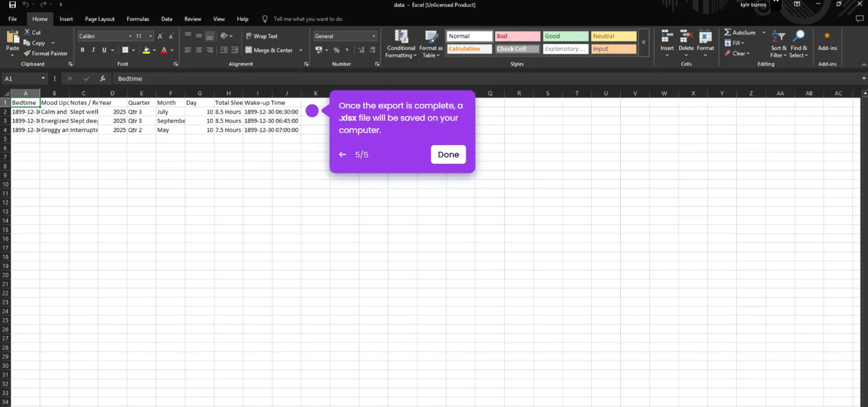Screen dimensions: 868x407
Task: Center text horizontally
Action: point(199,50)
